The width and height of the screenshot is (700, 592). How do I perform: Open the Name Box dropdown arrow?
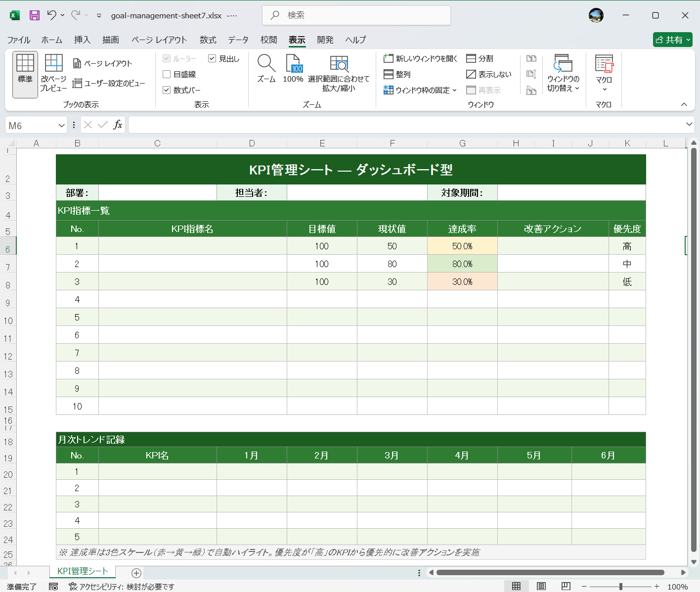click(x=61, y=125)
